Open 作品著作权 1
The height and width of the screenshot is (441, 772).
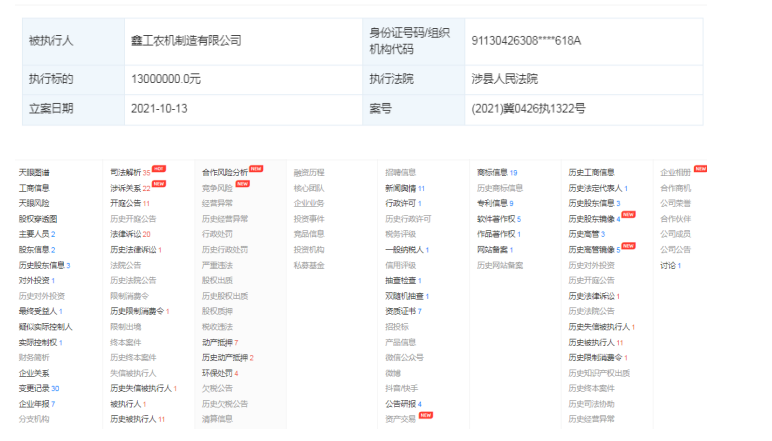click(x=499, y=234)
